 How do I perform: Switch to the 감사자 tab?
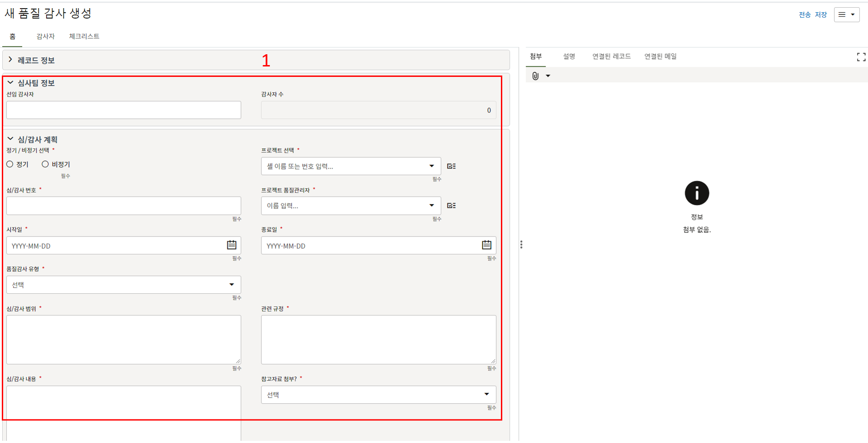(45, 36)
